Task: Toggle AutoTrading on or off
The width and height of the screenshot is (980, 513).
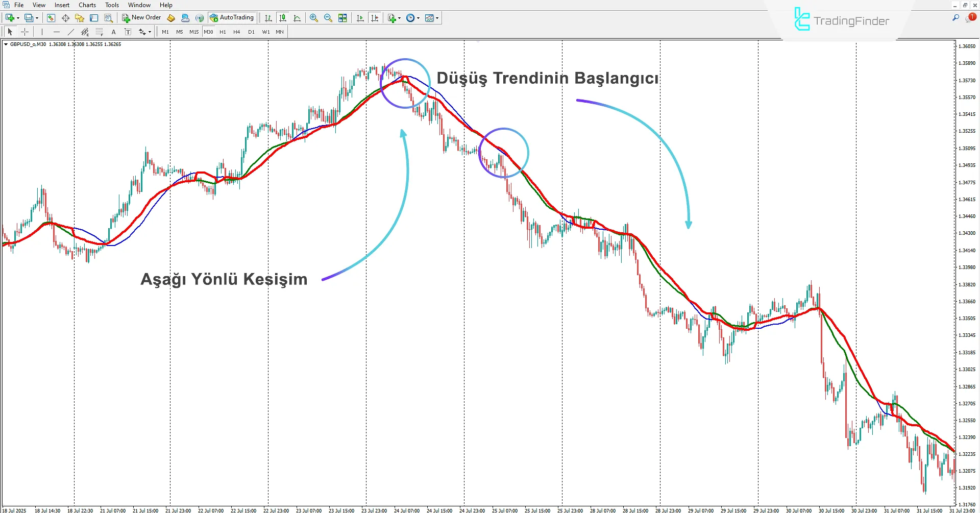Action: (x=233, y=17)
